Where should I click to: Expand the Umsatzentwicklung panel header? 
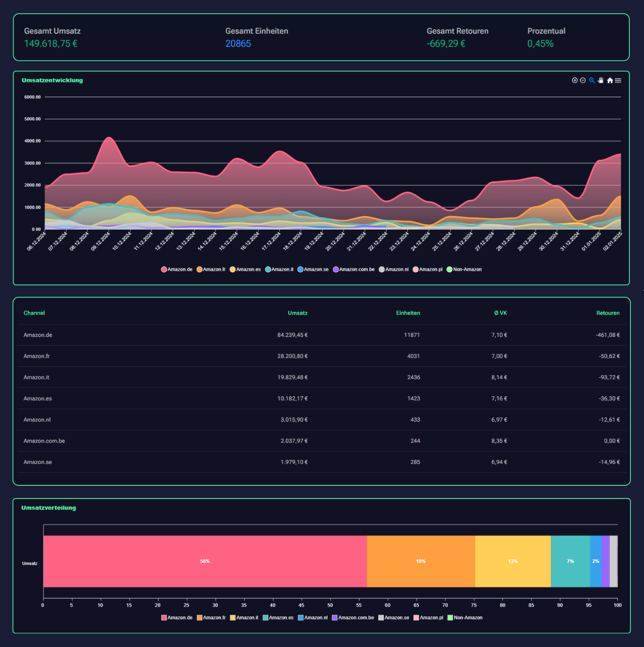52,80
